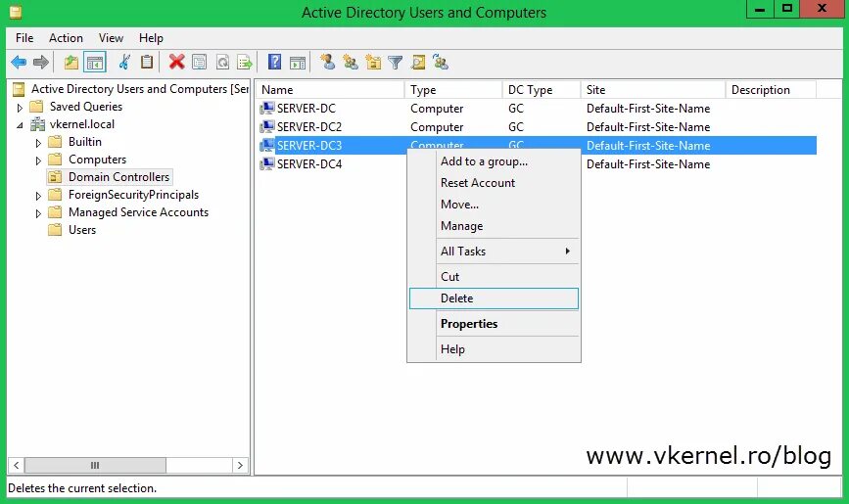Image resolution: width=849 pixels, height=504 pixels.
Task: Sort by the Site column header
Action: point(653,90)
